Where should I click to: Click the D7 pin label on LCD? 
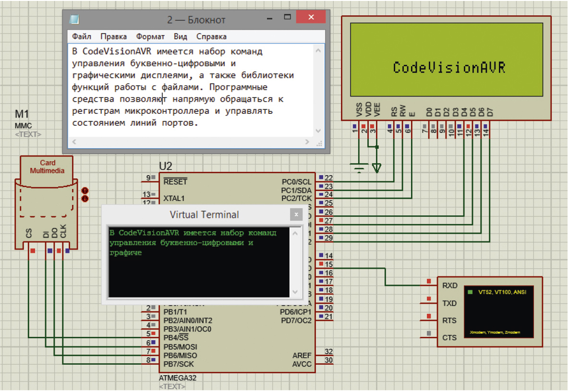pyautogui.click(x=490, y=112)
